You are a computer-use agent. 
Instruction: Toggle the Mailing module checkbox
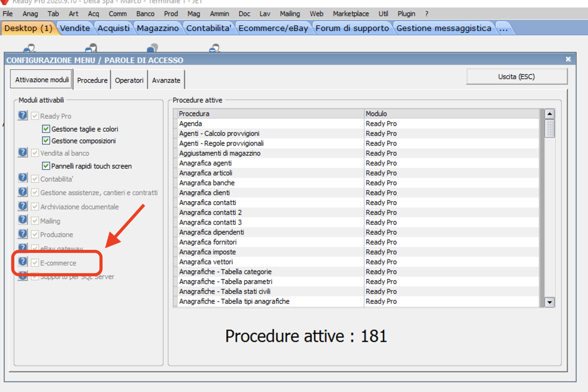pyautogui.click(x=35, y=221)
